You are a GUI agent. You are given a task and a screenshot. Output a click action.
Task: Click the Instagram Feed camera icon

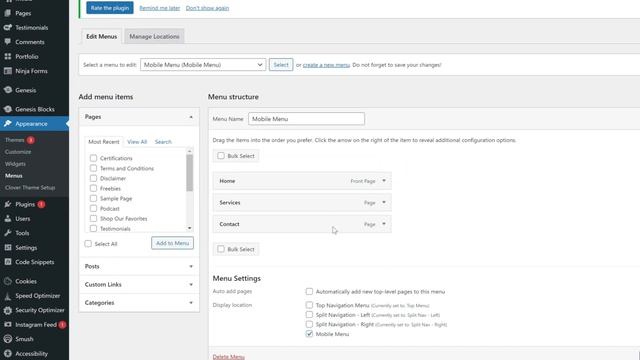8,324
